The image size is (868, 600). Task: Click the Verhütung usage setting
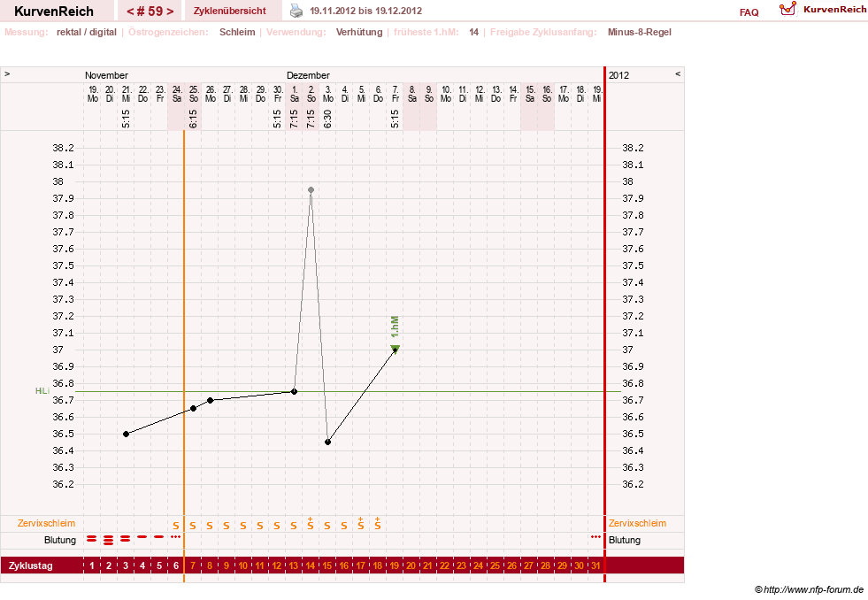359,32
